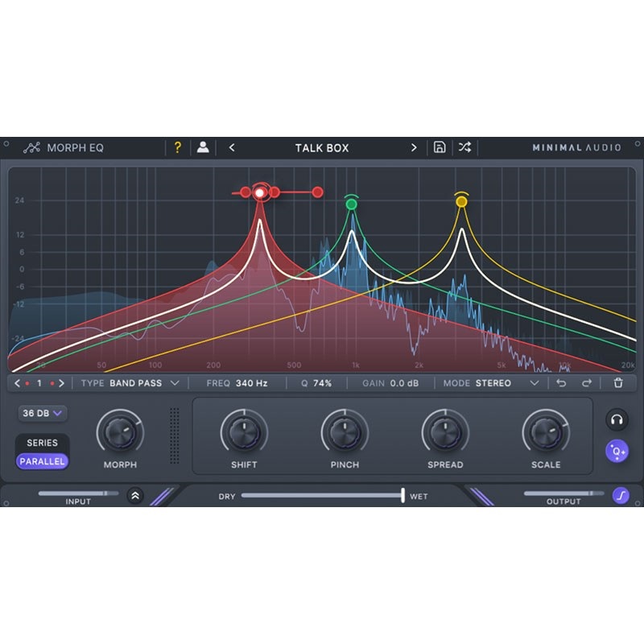
Task: Click the dotted drag handle beside Morph
Action: [174, 436]
